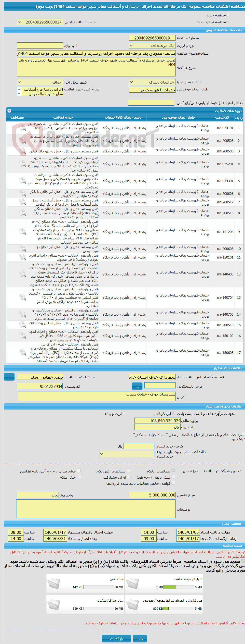Screen dimensions: 245x644
Task: View details icon for row rra-200513
Action: [23, 325]
